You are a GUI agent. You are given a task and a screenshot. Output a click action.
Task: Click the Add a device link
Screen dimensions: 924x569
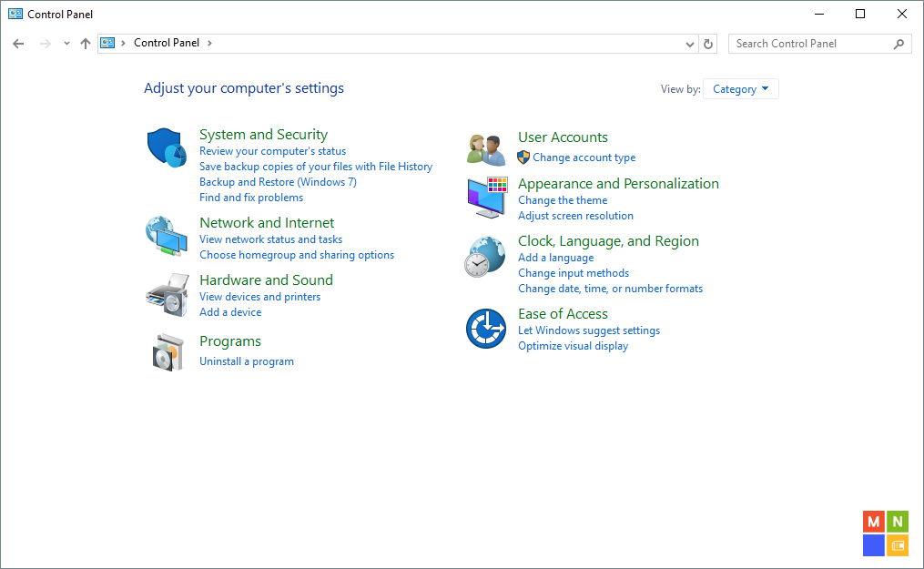229,312
